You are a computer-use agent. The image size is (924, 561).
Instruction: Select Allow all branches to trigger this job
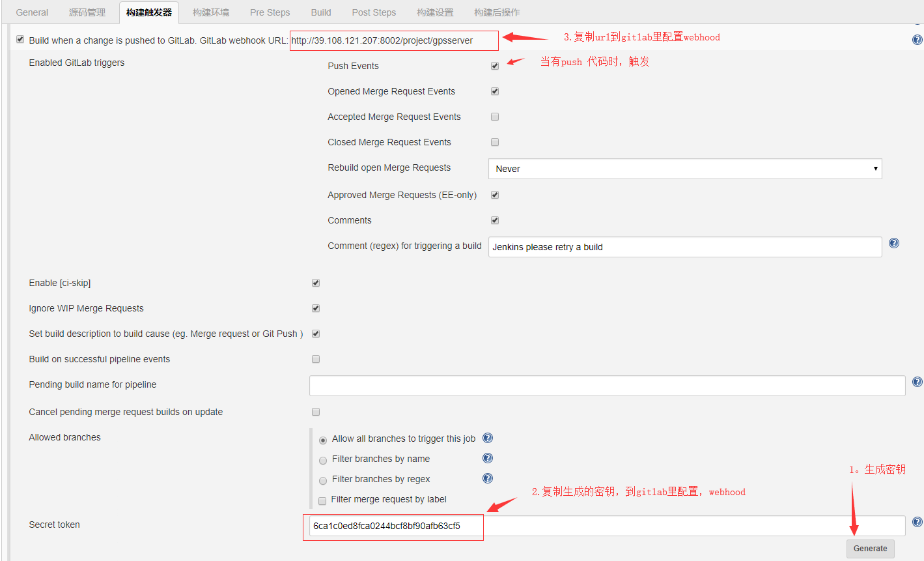coord(323,440)
